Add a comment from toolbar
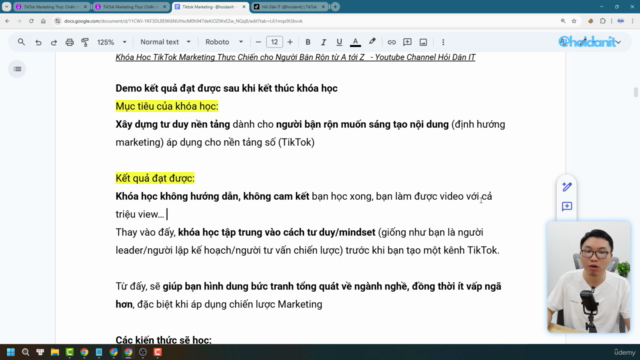Viewport: 640px width, 360px height. tap(407, 42)
